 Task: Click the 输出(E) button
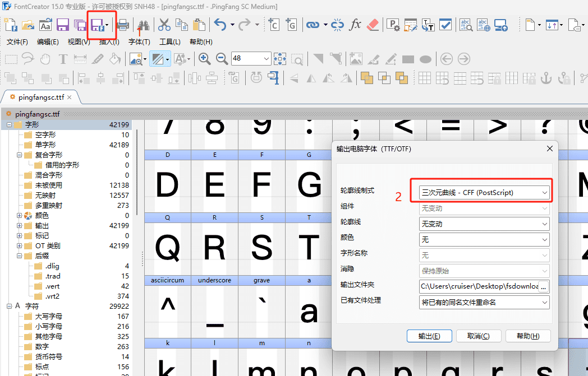(x=429, y=336)
